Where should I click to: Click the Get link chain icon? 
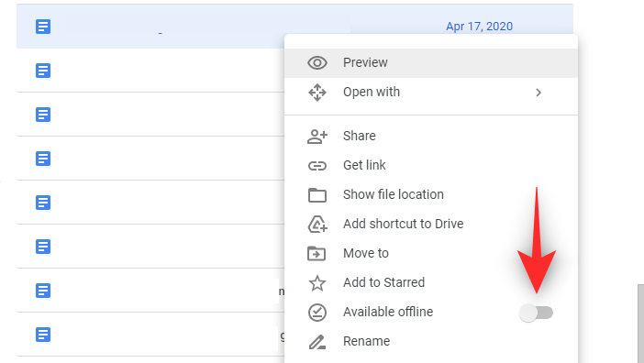[317, 166]
